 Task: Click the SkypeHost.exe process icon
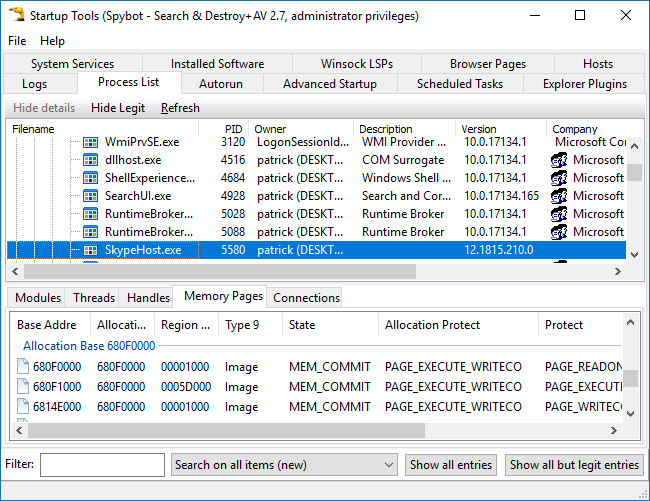[91, 250]
